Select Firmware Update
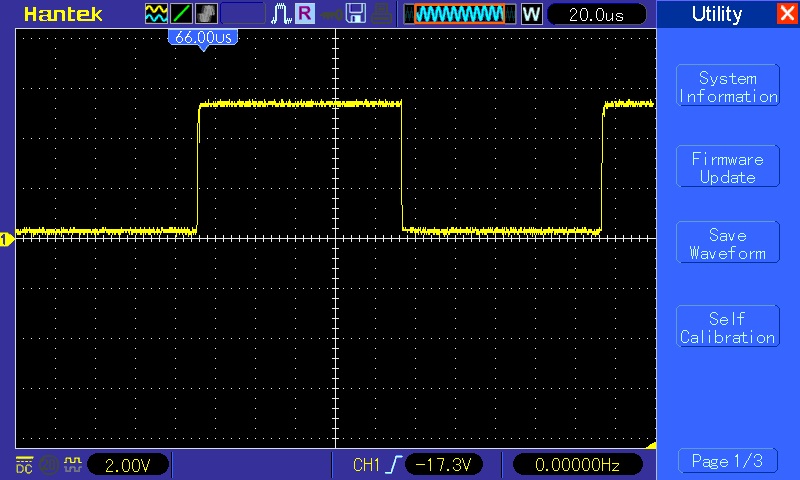This screenshot has height=480, width=800. click(727, 168)
